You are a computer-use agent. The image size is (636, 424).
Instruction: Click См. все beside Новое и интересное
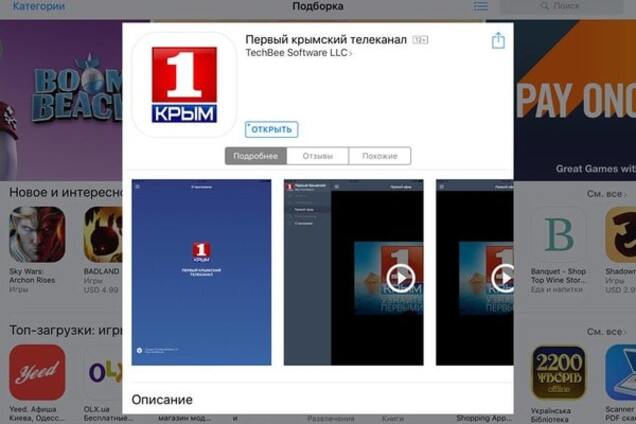click(x=606, y=194)
